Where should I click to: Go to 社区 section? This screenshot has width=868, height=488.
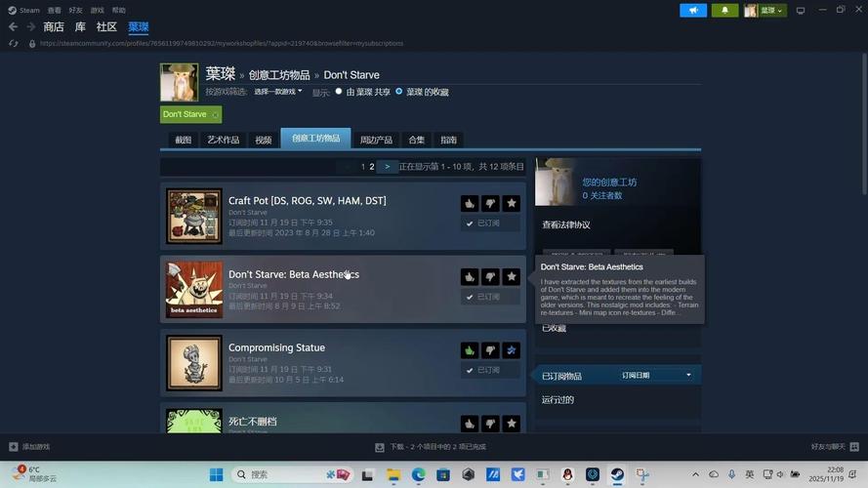click(106, 26)
